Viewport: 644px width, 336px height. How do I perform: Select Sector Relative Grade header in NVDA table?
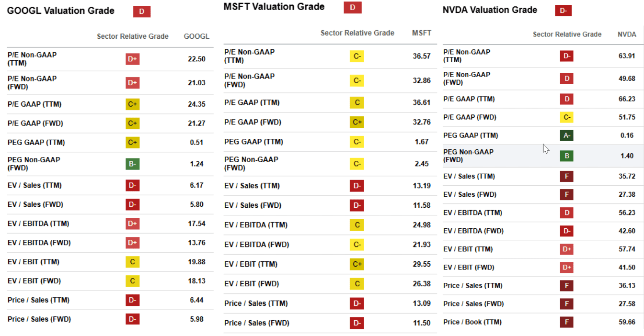[567, 34]
